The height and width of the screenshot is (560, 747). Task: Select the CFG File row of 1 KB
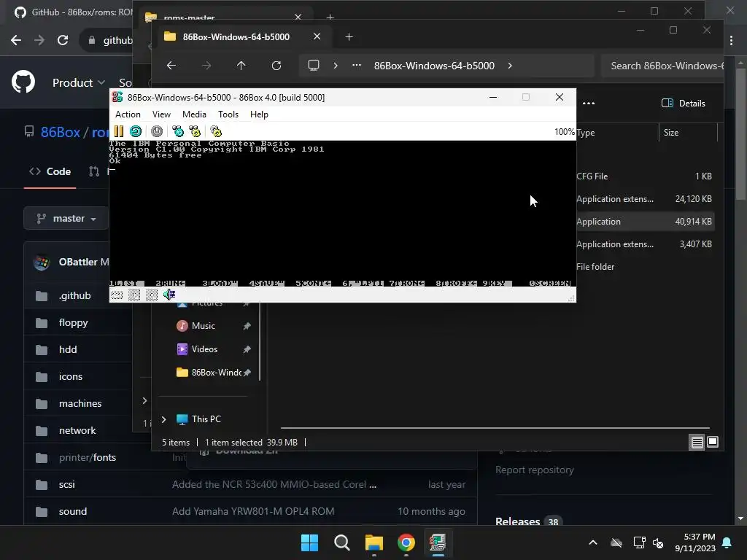645,176
